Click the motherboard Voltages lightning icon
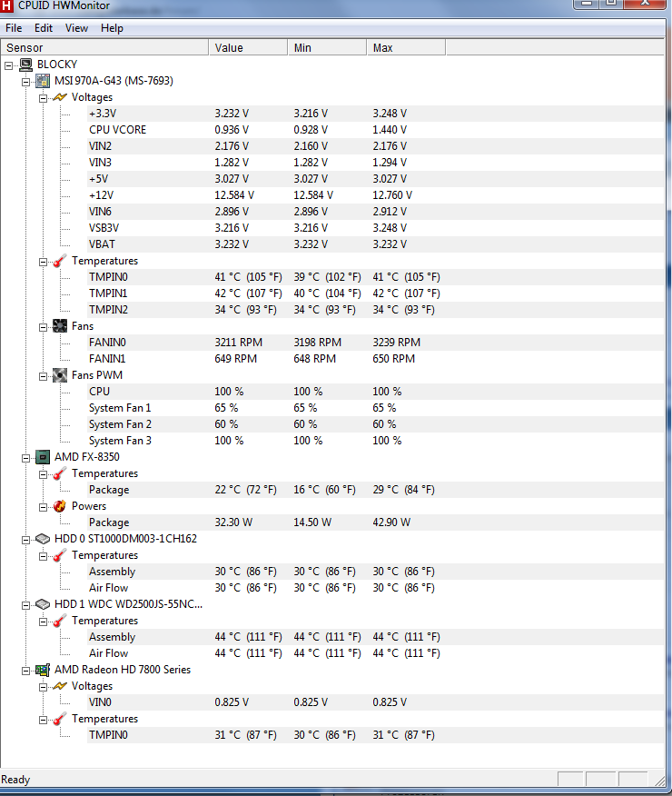Viewport: 672px width, 796px height. coord(60,97)
